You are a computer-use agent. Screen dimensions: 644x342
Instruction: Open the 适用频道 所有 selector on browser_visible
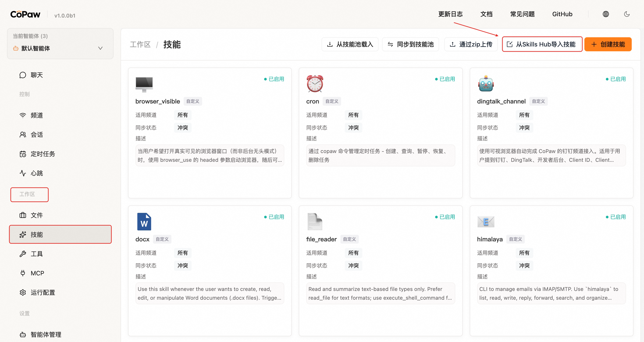click(x=183, y=115)
